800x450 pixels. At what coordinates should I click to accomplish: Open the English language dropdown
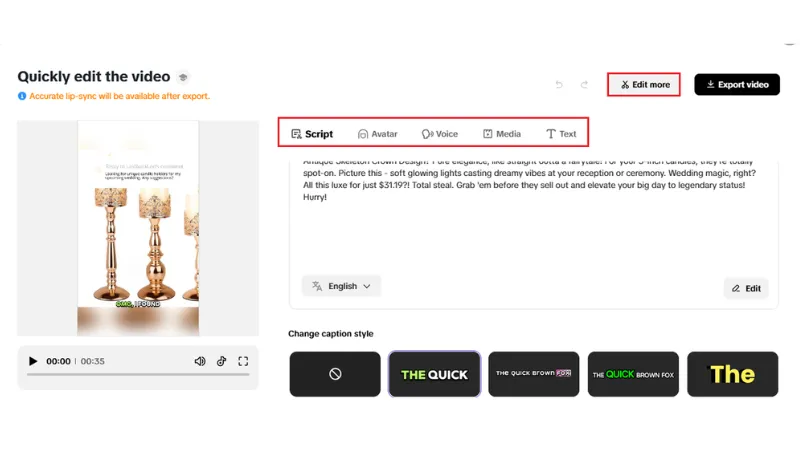(x=341, y=286)
